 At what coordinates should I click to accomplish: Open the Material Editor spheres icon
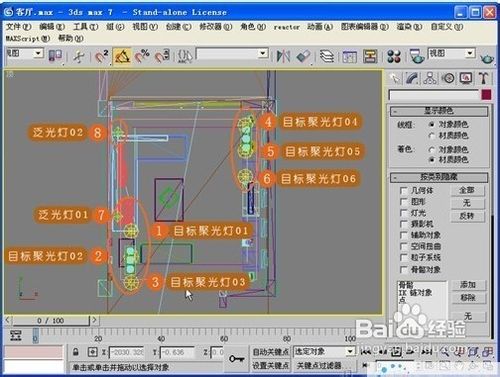pos(394,56)
